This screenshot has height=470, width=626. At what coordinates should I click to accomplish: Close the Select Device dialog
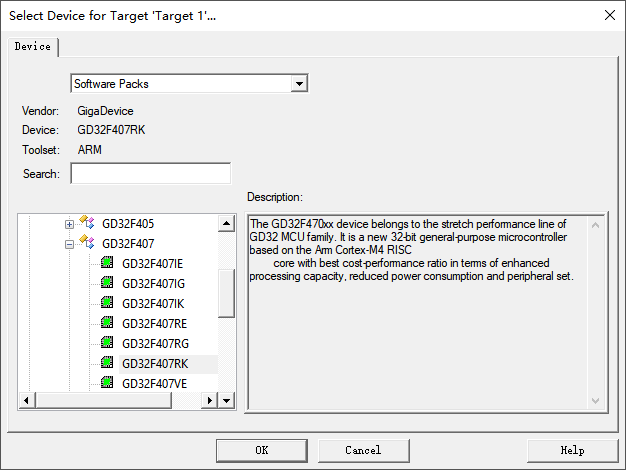click(610, 16)
